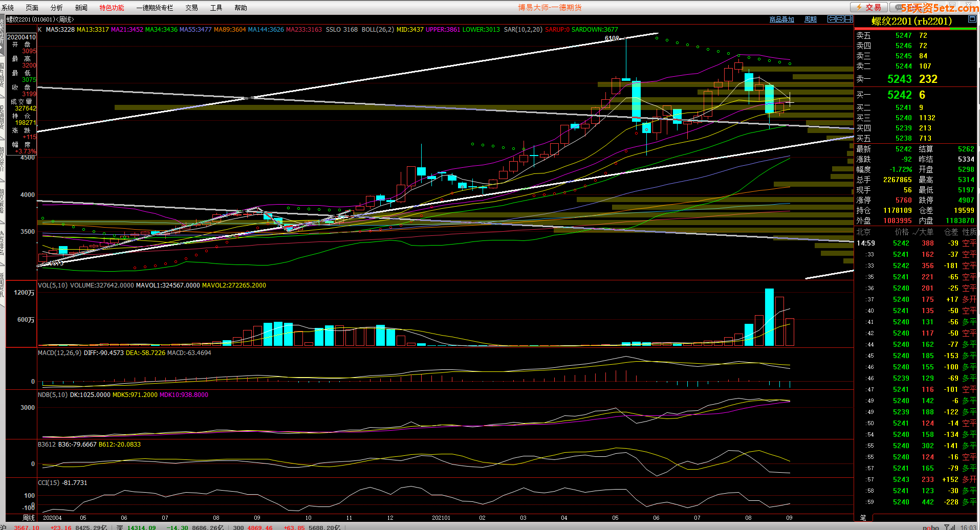The height and width of the screenshot is (530, 980).
Task: Open the 特色功能 menu
Action: 112,8
